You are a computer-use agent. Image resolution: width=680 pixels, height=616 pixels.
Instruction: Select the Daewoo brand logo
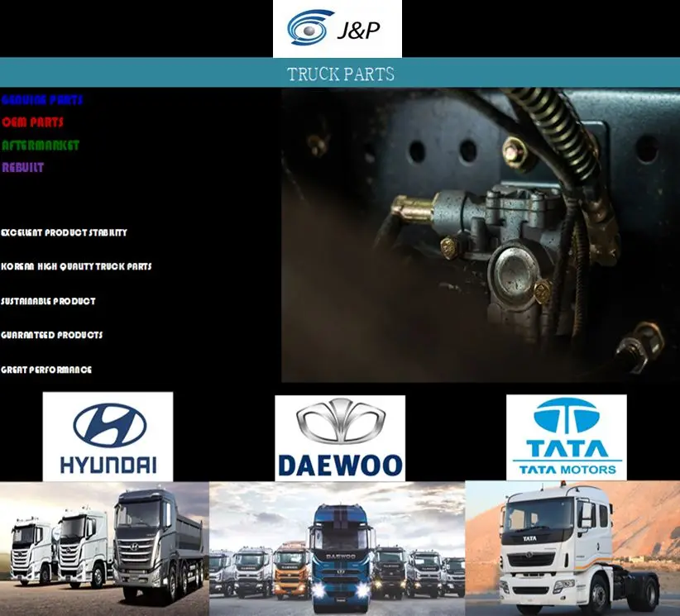[x=339, y=434]
